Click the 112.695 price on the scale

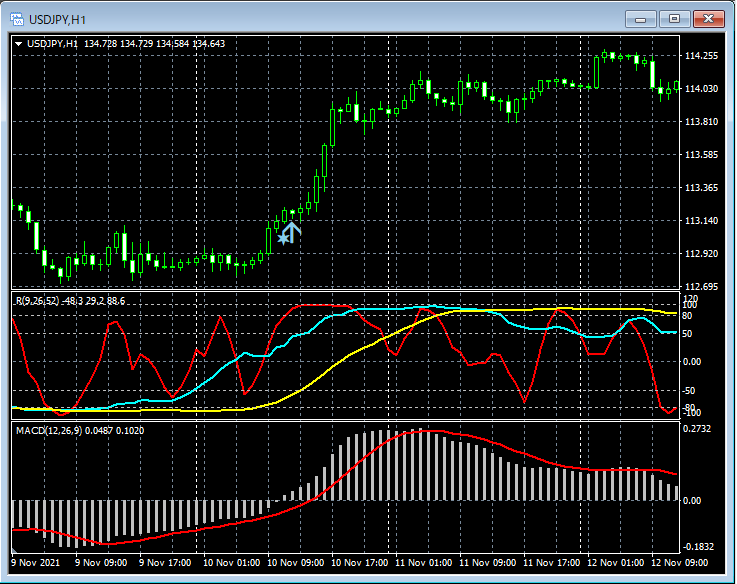(x=703, y=287)
